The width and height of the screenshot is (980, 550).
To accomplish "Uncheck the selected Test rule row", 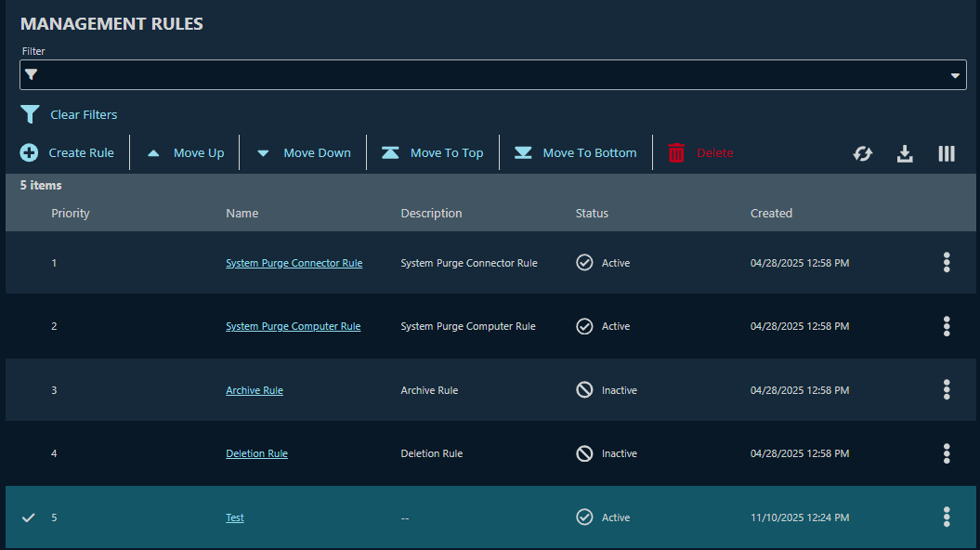I will (x=28, y=517).
